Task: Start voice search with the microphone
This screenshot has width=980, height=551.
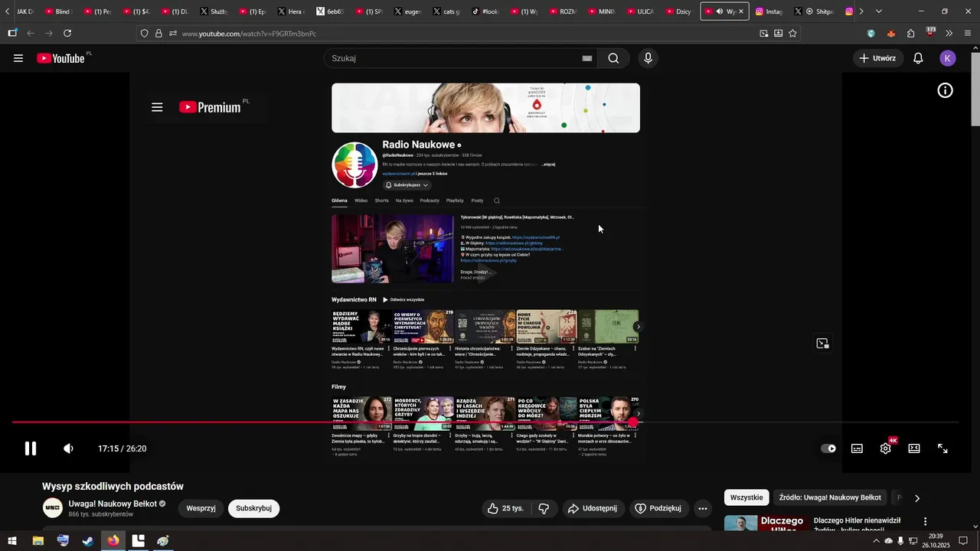Action: (x=648, y=58)
